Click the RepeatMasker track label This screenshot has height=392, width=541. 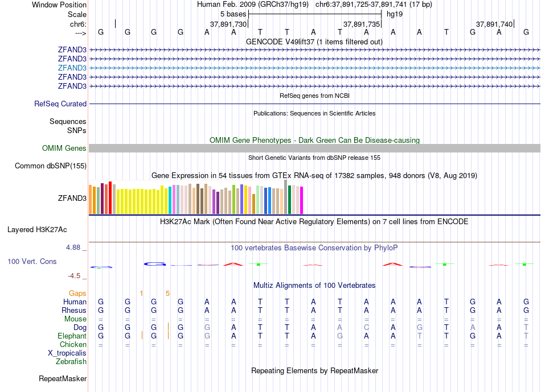(x=63, y=378)
